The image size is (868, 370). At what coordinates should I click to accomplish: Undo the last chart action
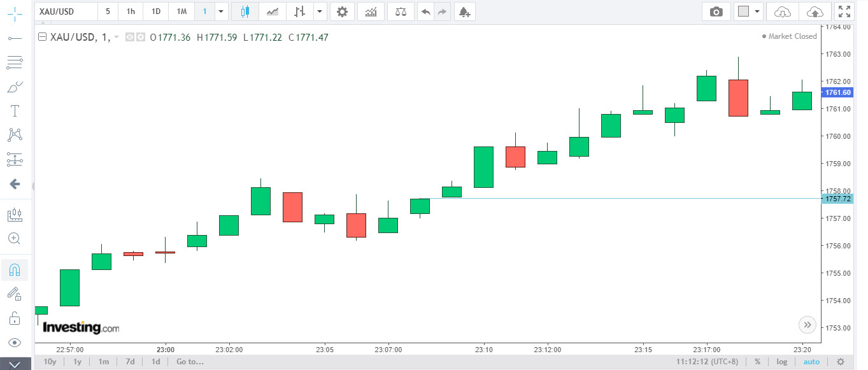click(425, 11)
